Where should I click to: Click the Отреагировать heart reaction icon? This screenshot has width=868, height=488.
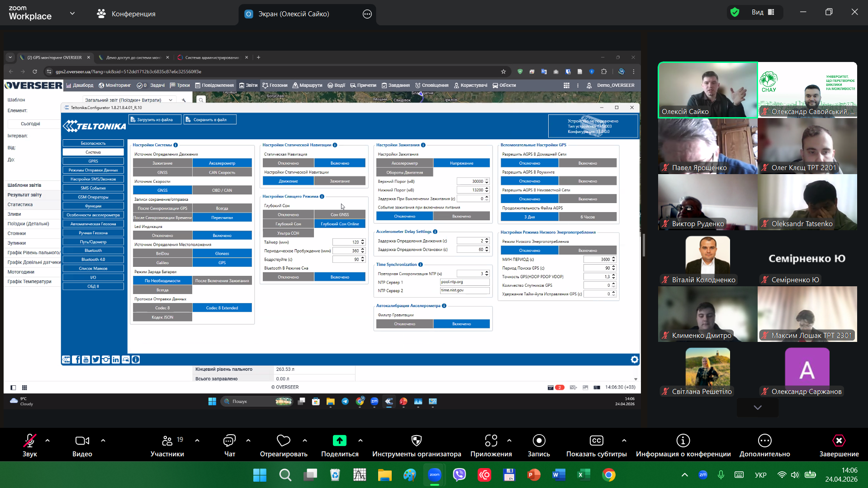[x=283, y=441]
